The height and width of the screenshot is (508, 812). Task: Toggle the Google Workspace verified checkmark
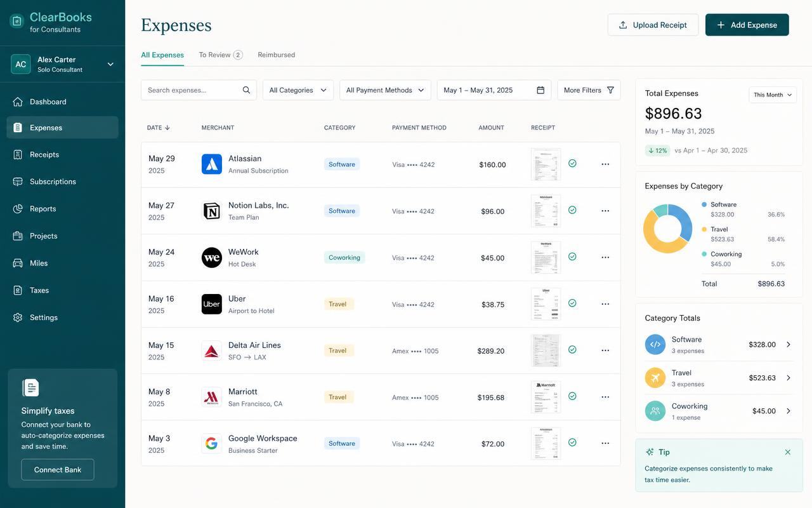(572, 442)
